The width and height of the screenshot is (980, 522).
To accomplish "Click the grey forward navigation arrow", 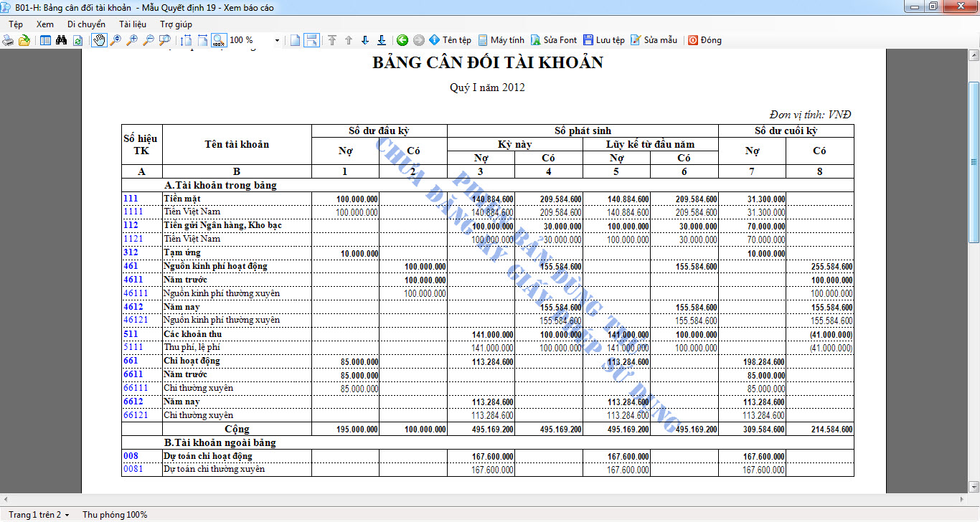I will (x=419, y=40).
